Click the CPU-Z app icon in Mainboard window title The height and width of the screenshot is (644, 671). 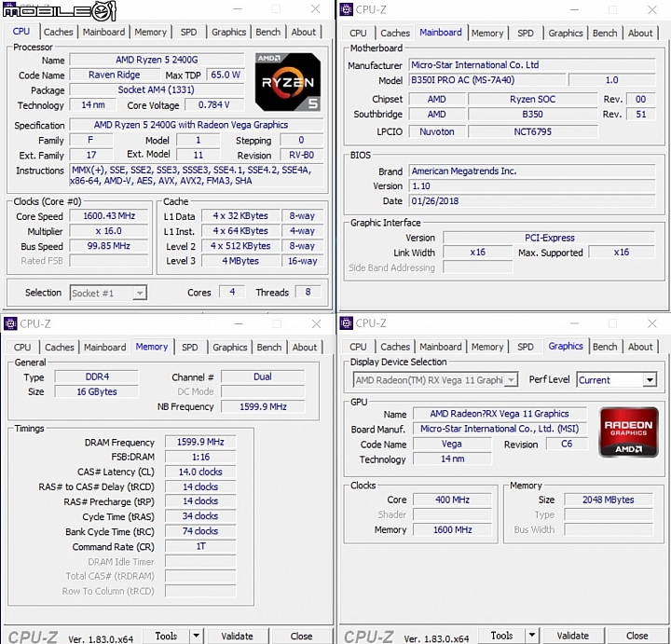point(346,9)
